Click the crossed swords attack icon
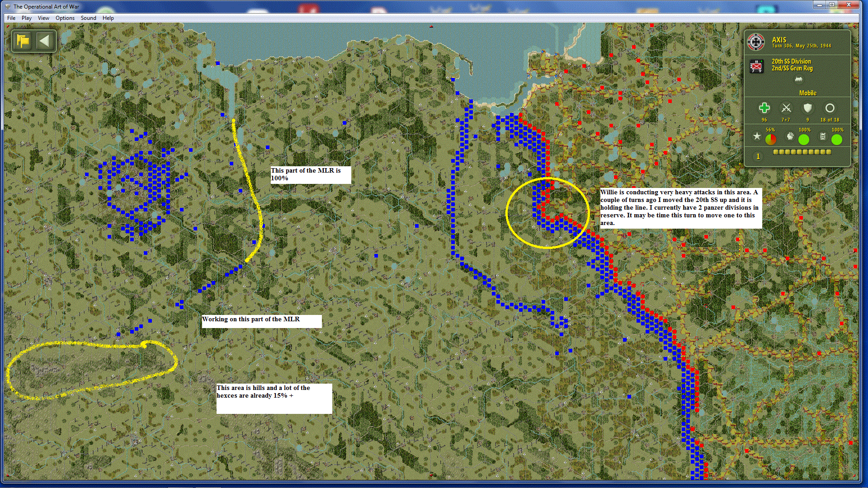 click(x=786, y=108)
